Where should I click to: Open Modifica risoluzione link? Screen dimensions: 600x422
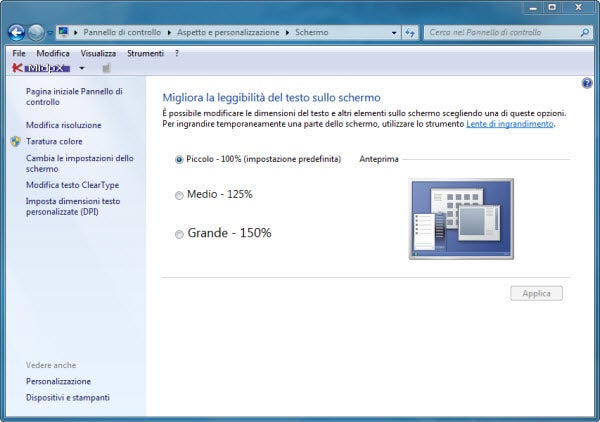click(x=64, y=125)
